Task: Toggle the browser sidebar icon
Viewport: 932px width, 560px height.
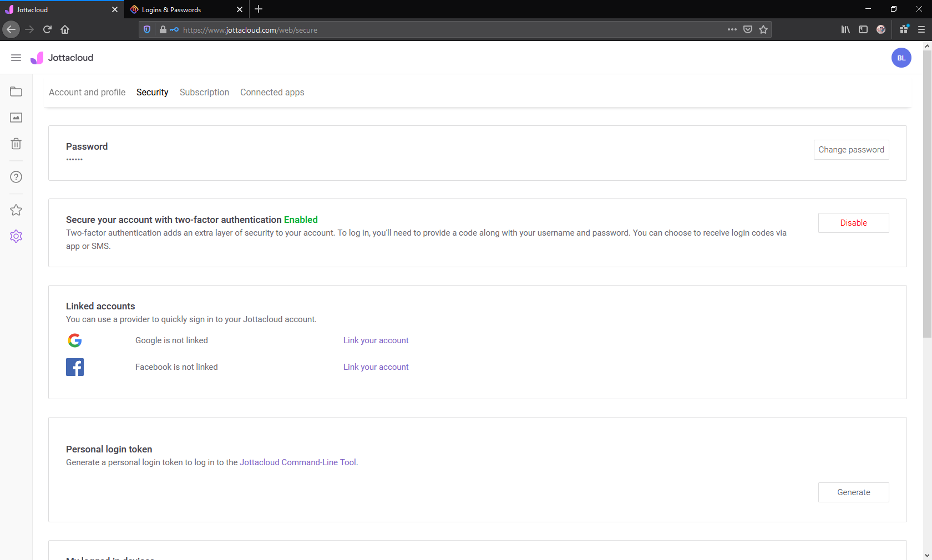Action: (863, 29)
